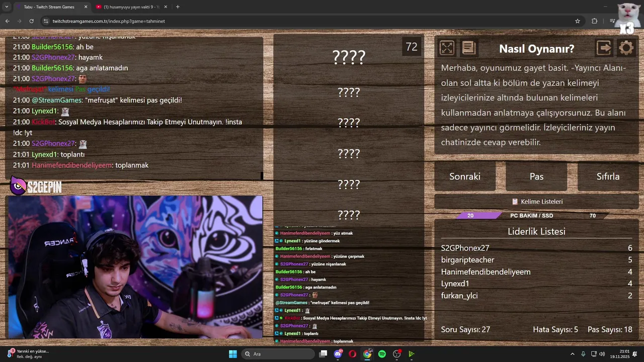Switch to husamyuyu yayın vakti tab
This screenshot has width=644, height=362.
point(131,7)
